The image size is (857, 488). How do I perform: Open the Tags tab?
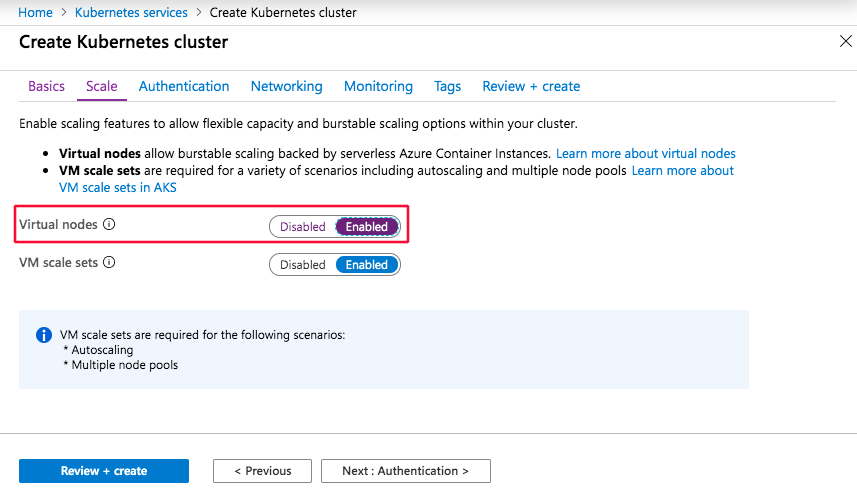[x=447, y=86]
